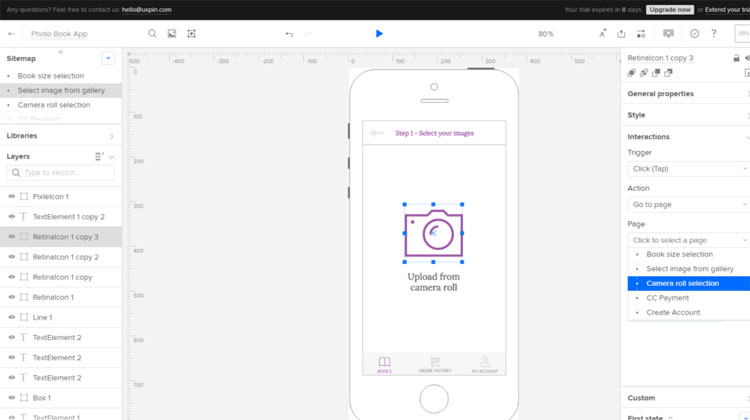Screen dimensions: 750x420
Task: Add a new page with Sitemap plus button
Action: (x=108, y=58)
